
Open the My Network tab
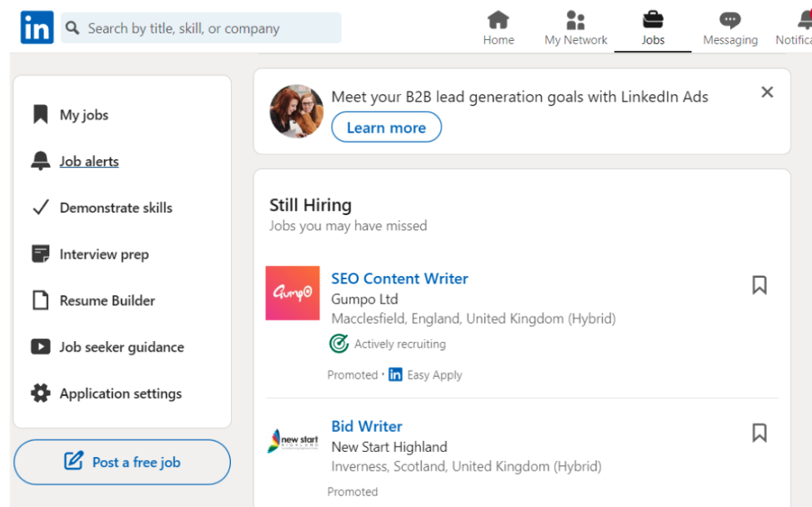pyautogui.click(x=575, y=28)
